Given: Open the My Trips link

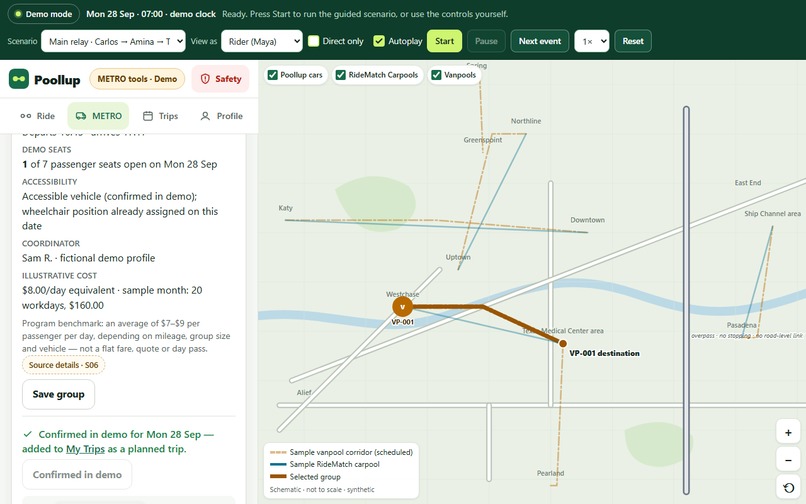Looking at the screenshot, I should [x=85, y=449].
